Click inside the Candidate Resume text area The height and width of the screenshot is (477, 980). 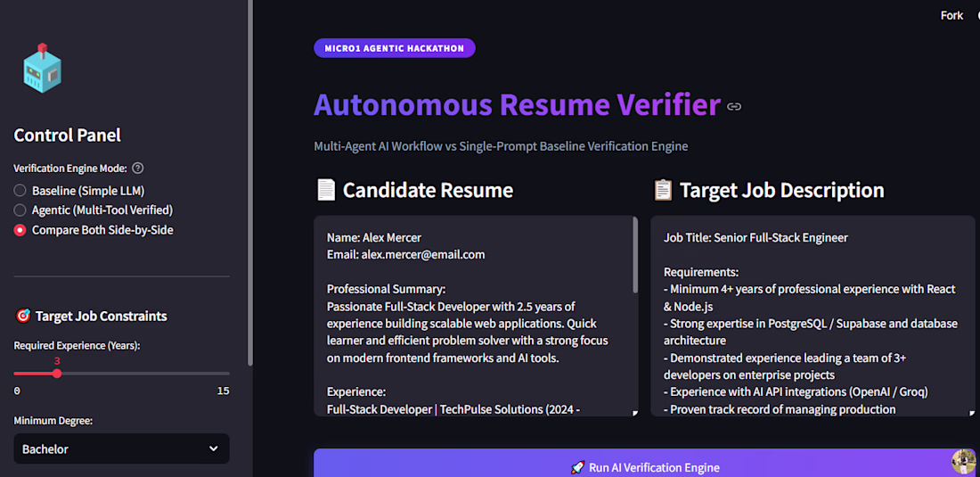click(472, 316)
